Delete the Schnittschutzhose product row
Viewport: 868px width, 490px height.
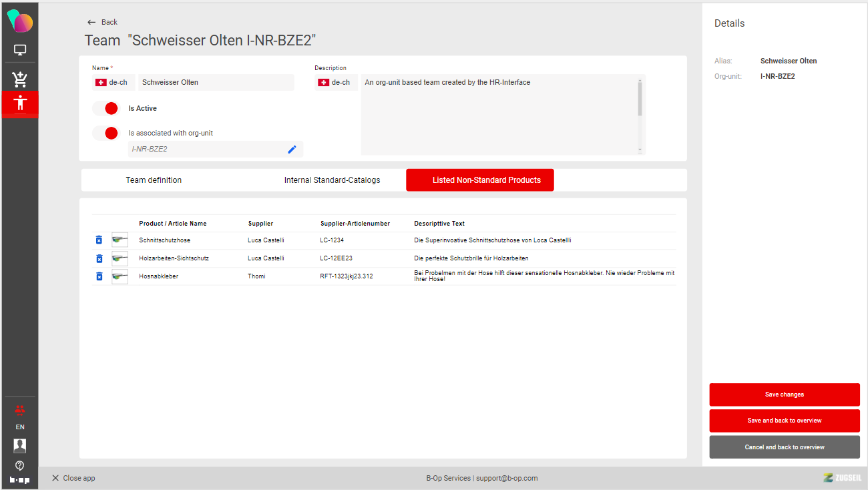(99, 240)
